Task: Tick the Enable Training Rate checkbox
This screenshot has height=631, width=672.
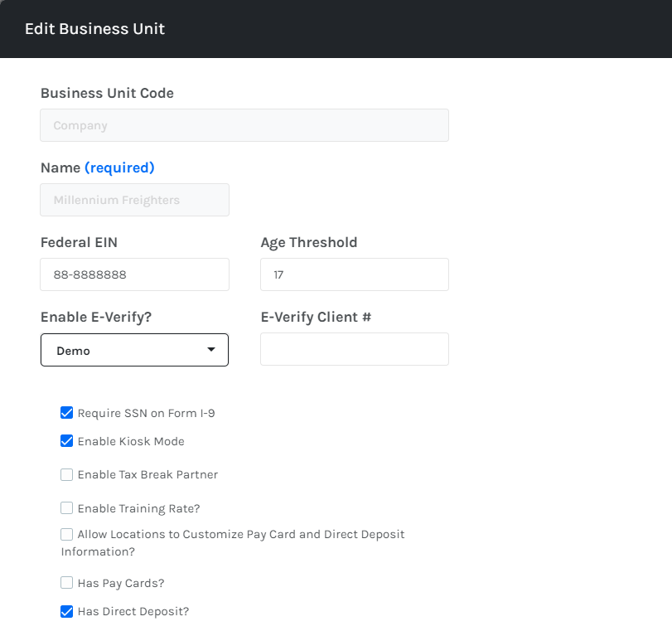Action: pos(66,508)
